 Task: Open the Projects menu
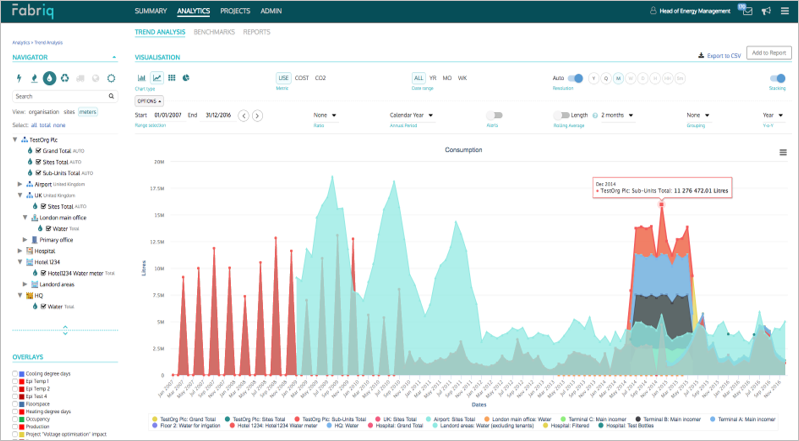point(234,11)
